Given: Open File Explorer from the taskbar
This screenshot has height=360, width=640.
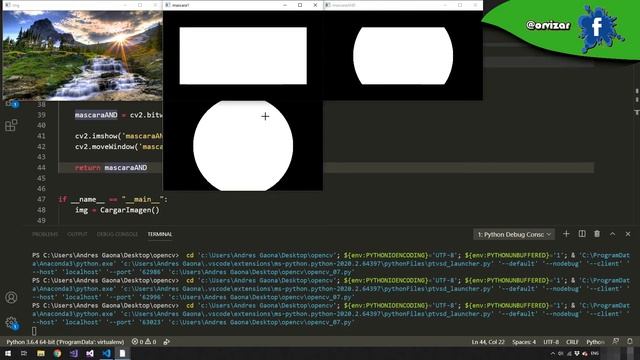Looking at the screenshot, I should [41, 353].
